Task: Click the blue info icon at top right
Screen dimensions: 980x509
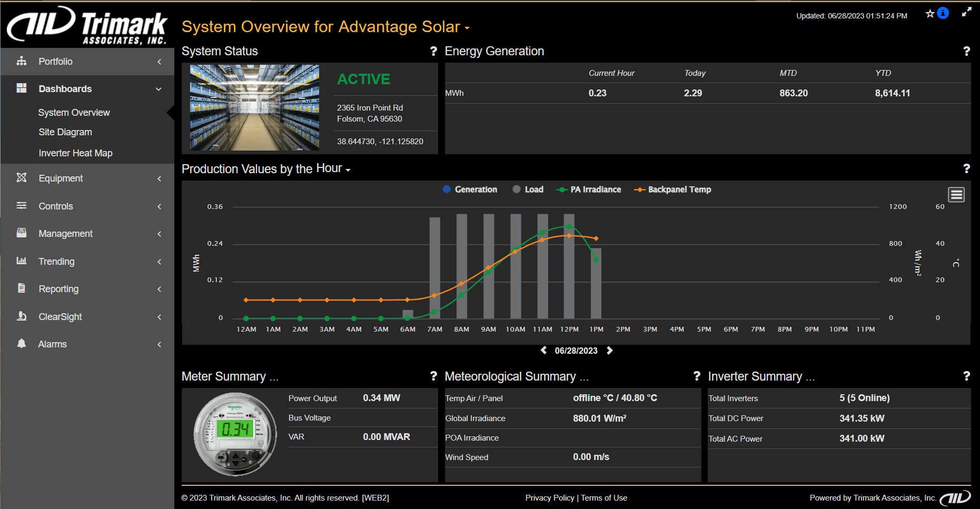Action: pos(943,13)
